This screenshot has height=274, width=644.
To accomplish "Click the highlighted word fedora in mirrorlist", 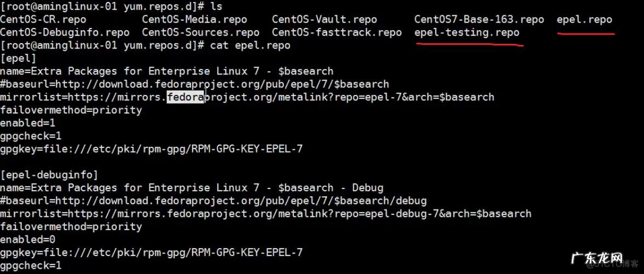I will 185,97.
